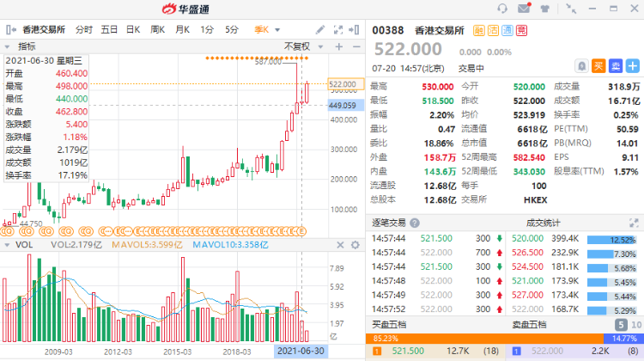Switch to 成交统计 tab
The height and width of the screenshot is (361, 644).
tap(543, 223)
